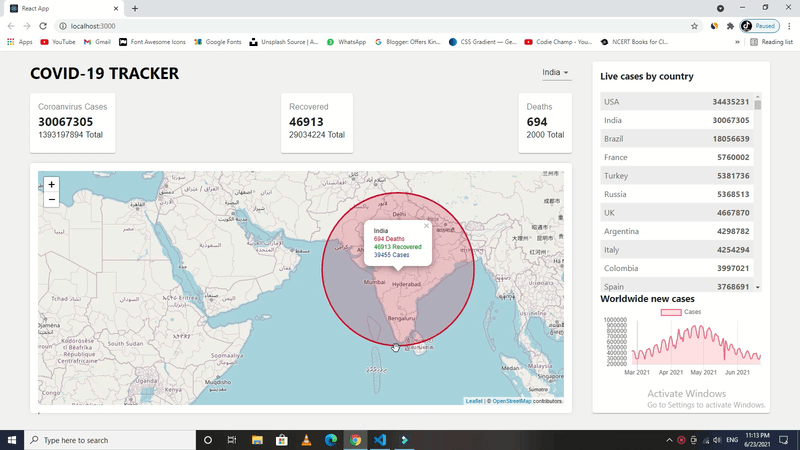Bookmark this page with star icon
800x450 pixels.
694,26
